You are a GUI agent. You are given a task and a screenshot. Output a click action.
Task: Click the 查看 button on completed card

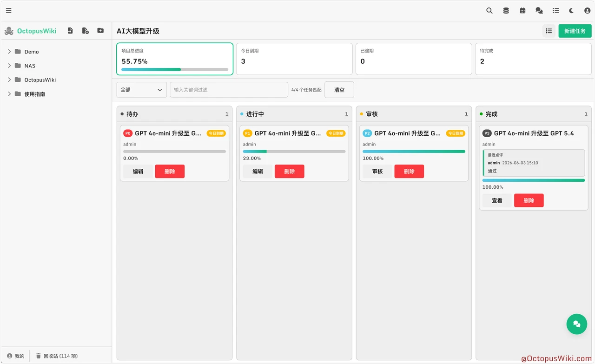497,200
